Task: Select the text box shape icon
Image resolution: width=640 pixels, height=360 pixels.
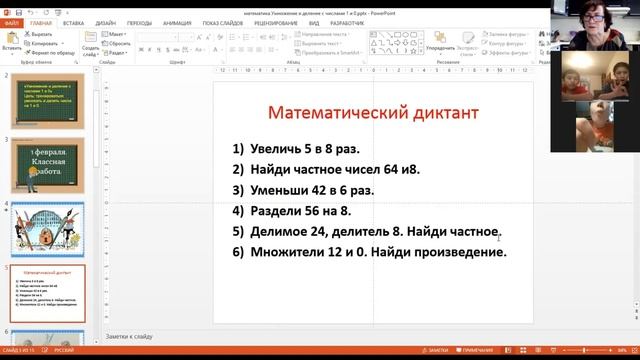Action: pyautogui.click(x=373, y=35)
